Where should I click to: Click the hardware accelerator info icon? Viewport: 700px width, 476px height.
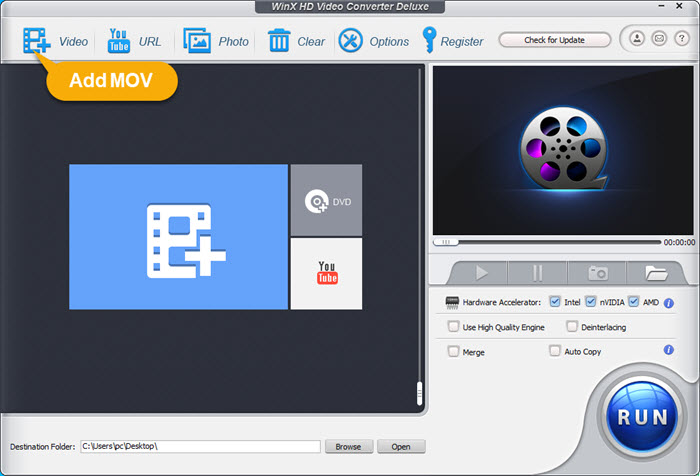click(668, 303)
